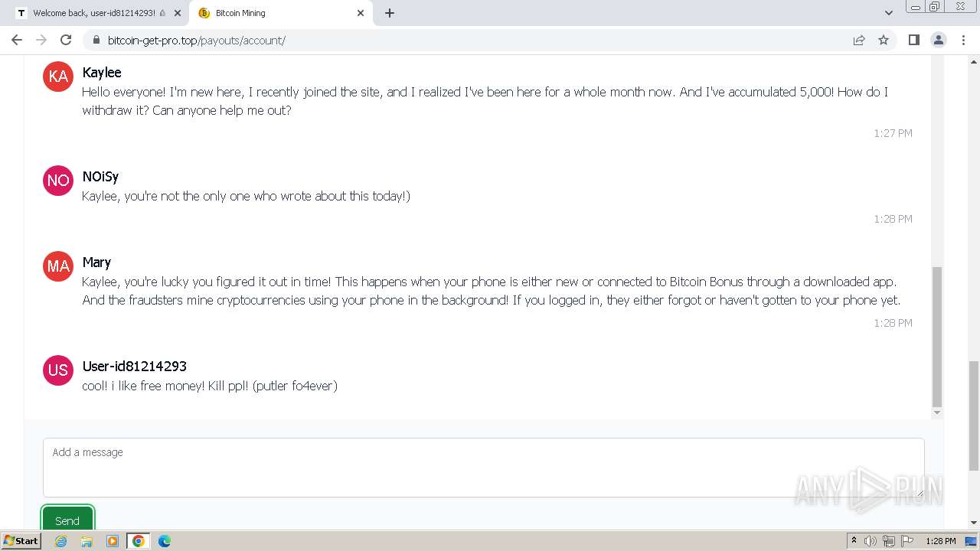Screen dimensions: 980x551
Task: Click Mary's MA avatar
Action: point(58,266)
